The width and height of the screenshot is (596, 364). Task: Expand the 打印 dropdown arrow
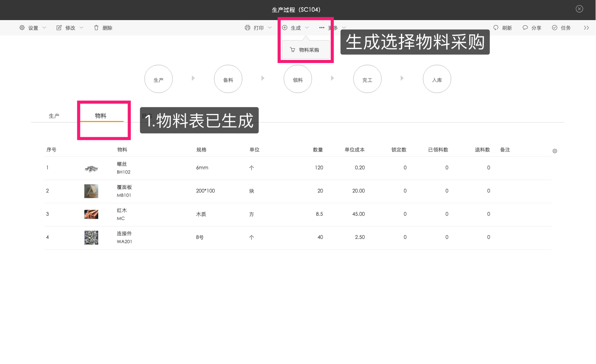coord(270,27)
